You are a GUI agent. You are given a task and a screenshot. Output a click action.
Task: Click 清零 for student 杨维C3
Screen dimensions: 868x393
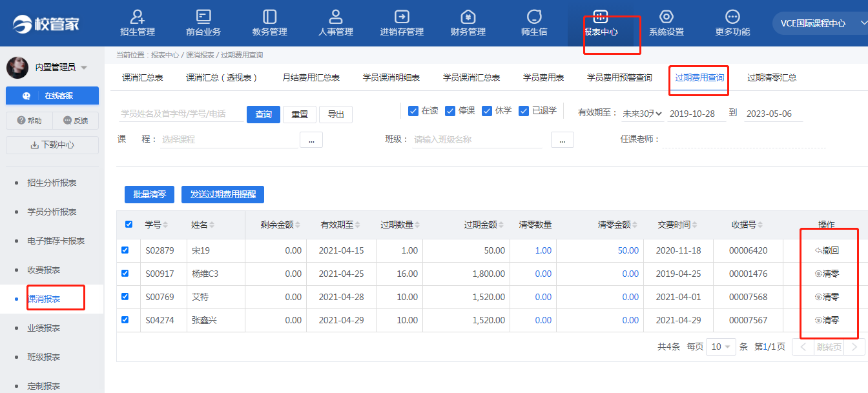pyautogui.click(x=827, y=274)
